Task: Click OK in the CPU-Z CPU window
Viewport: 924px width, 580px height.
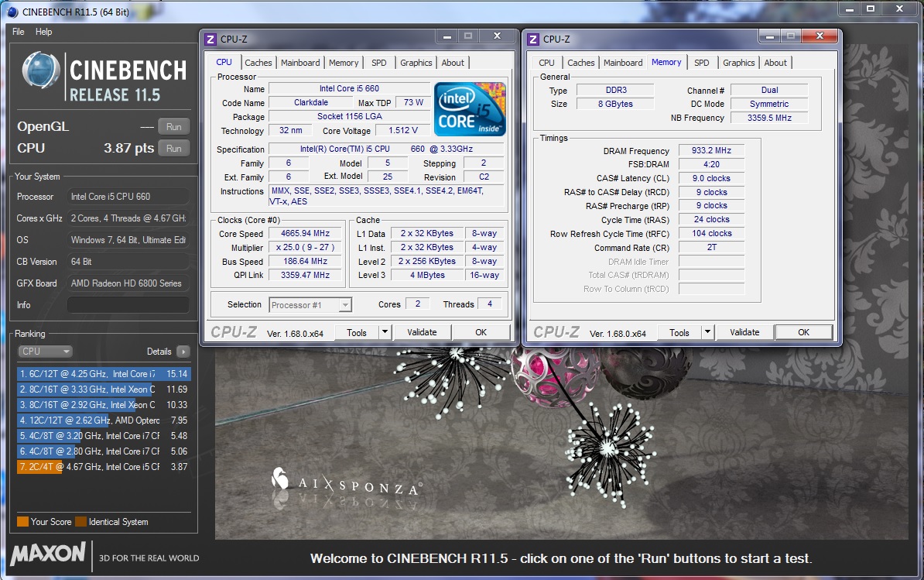Action: click(481, 332)
